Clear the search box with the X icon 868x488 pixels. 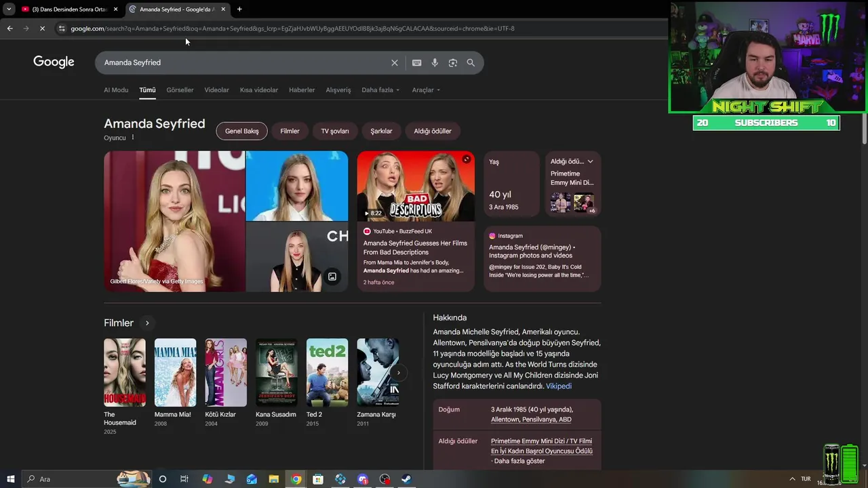tap(395, 62)
